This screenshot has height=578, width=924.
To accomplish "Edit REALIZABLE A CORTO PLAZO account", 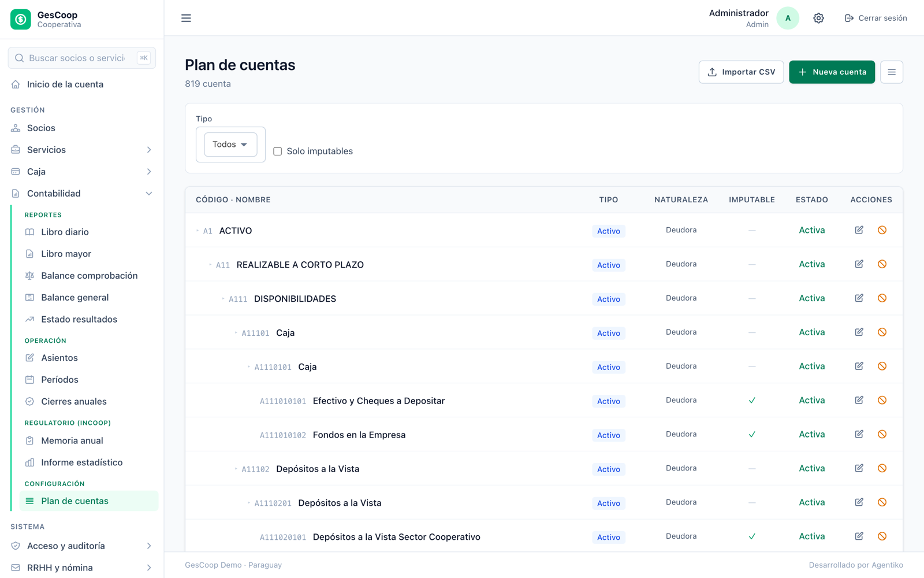I will tap(859, 264).
